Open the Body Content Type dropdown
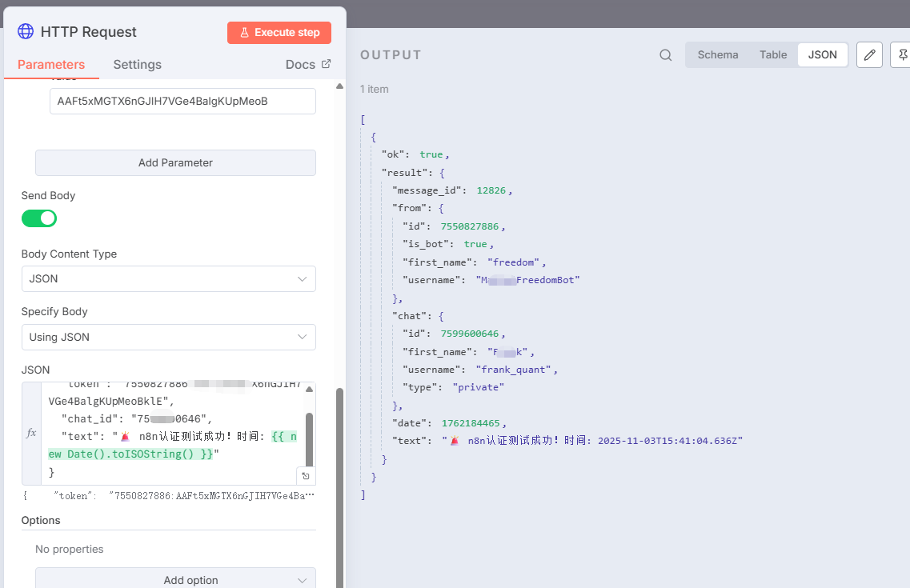 [x=168, y=279]
